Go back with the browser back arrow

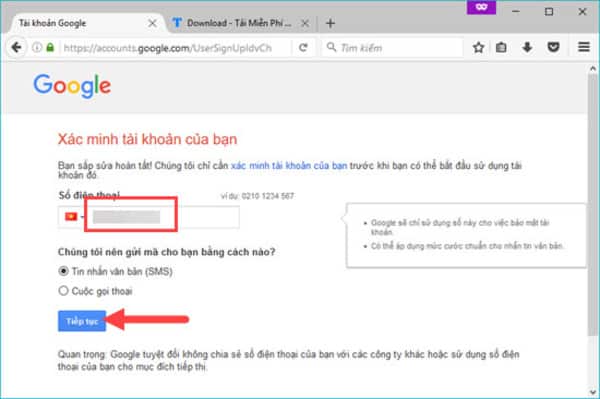pyautogui.click(x=16, y=47)
